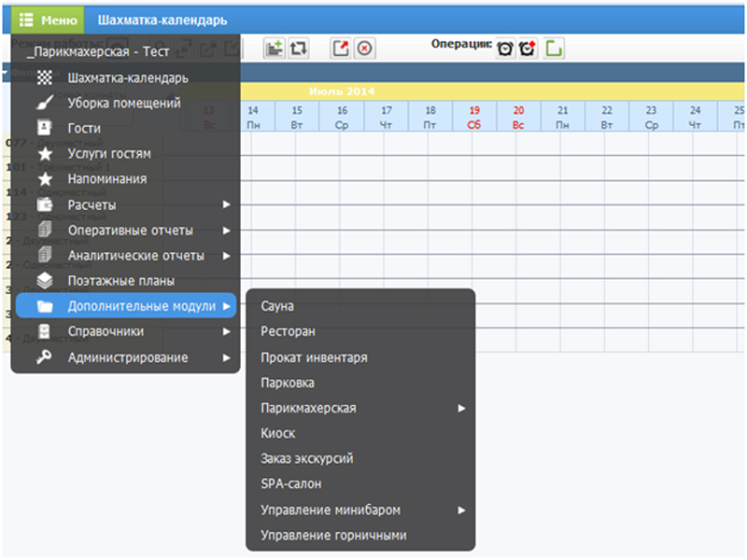Click the Saturday 19 date column header
747x560 pixels.
[474, 117]
